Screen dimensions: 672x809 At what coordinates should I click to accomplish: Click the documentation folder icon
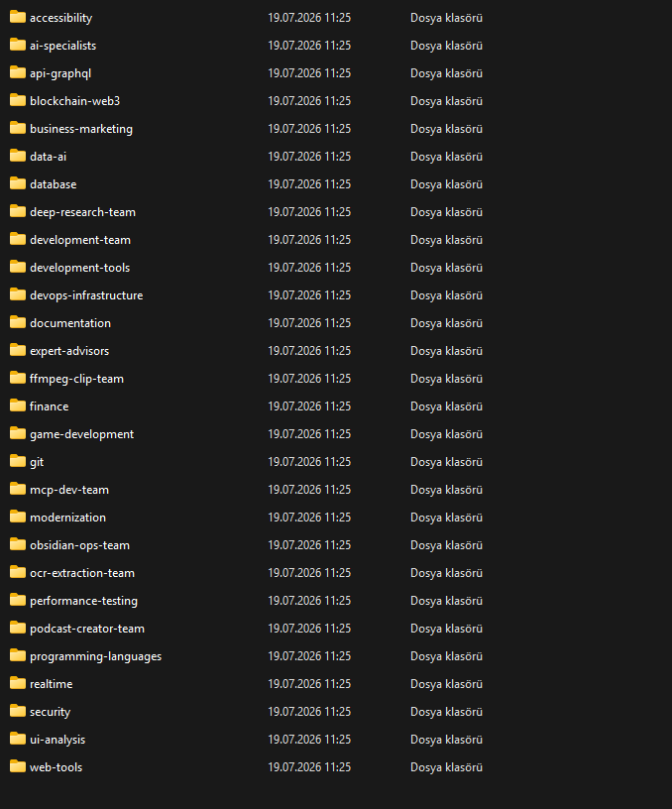18,322
